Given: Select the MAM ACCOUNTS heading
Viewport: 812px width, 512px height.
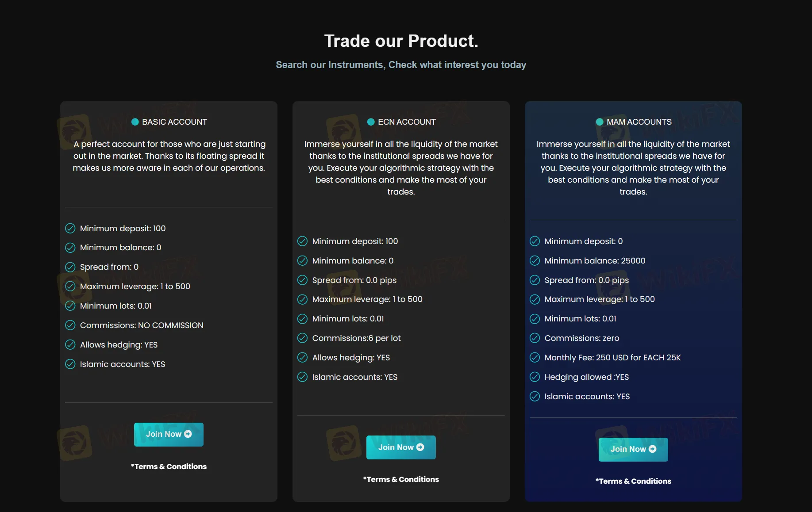Looking at the screenshot, I should click(x=640, y=122).
